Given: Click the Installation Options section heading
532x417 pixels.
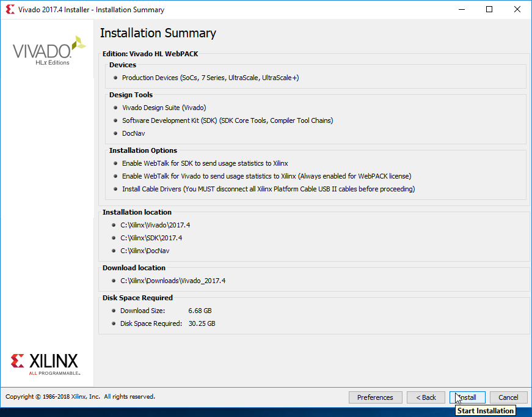Looking at the screenshot, I should [x=143, y=150].
